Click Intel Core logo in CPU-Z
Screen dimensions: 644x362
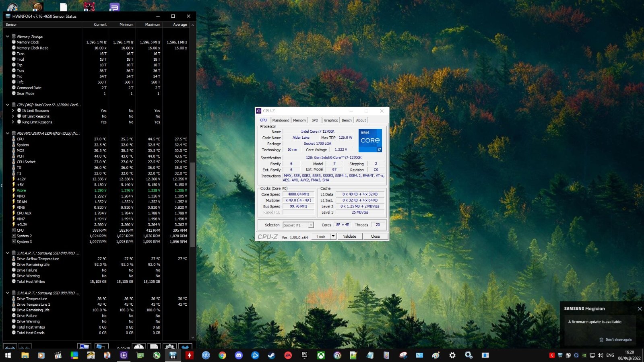tap(370, 140)
